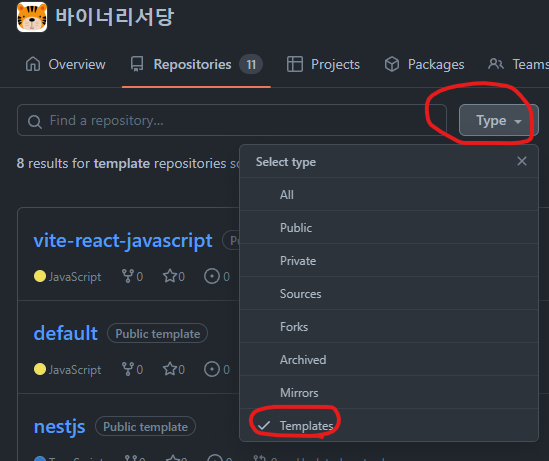Click the search magnifier icon
This screenshot has width=549, height=461.
[35, 122]
